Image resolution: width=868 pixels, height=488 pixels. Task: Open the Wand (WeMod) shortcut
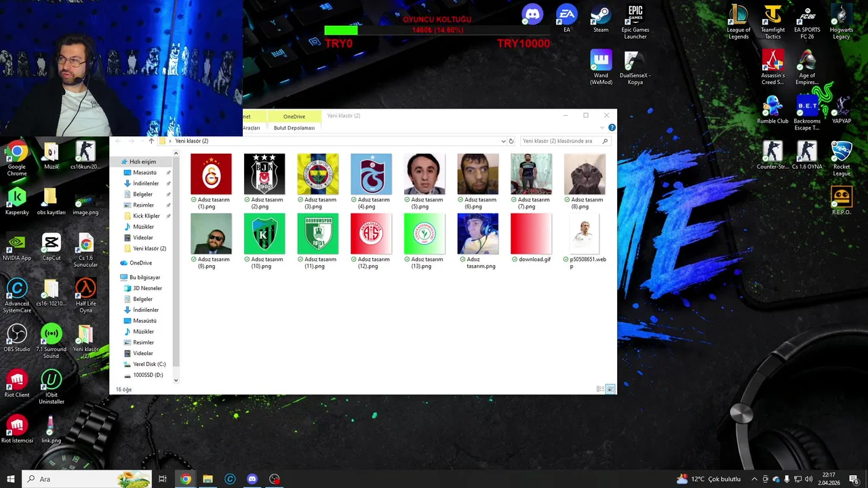[x=601, y=67]
